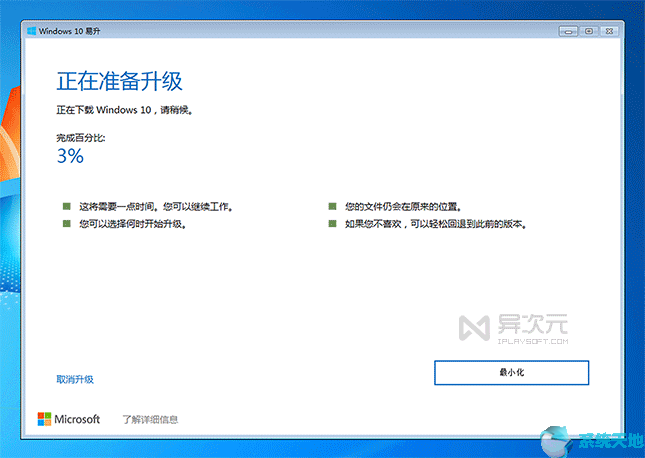The height and width of the screenshot is (458, 645).
Task: Close the Windows 10 易升 window
Action: click(609, 31)
